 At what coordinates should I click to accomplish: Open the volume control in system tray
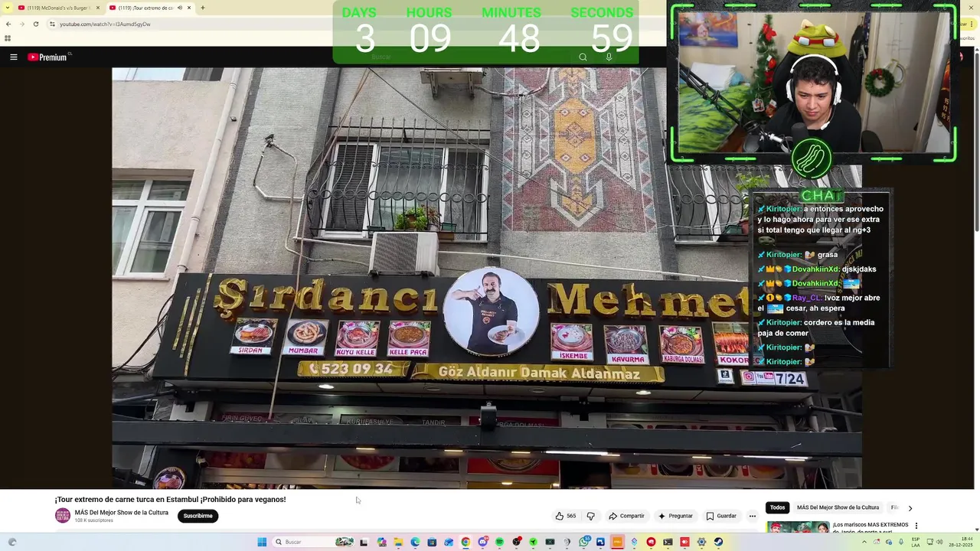[939, 542]
